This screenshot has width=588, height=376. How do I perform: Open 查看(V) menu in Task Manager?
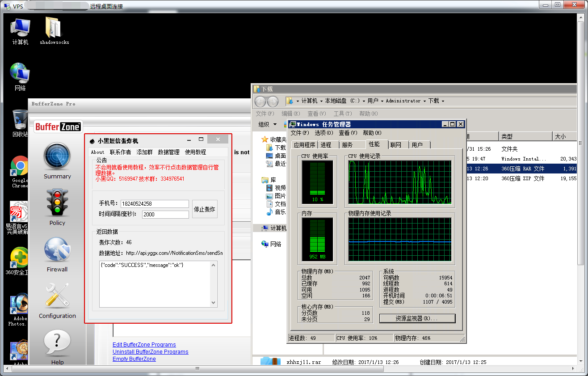point(348,133)
